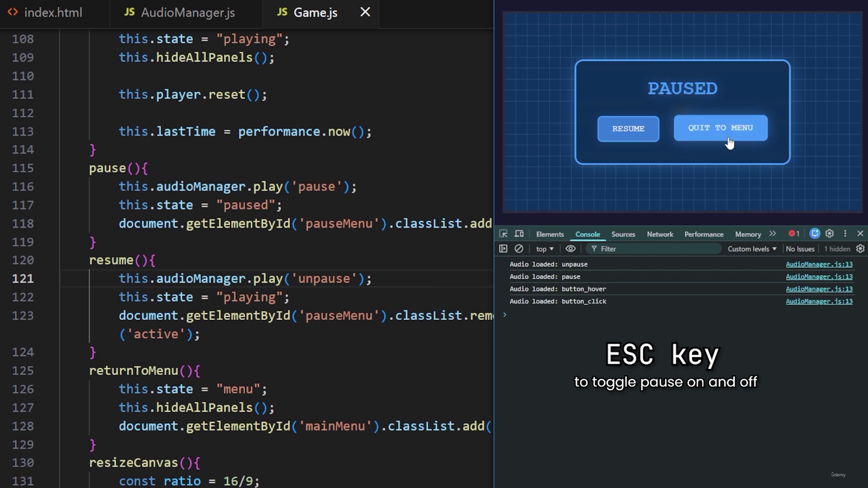Select the inspect element picker icon
The image size is (868, 488).
point(503,233)
